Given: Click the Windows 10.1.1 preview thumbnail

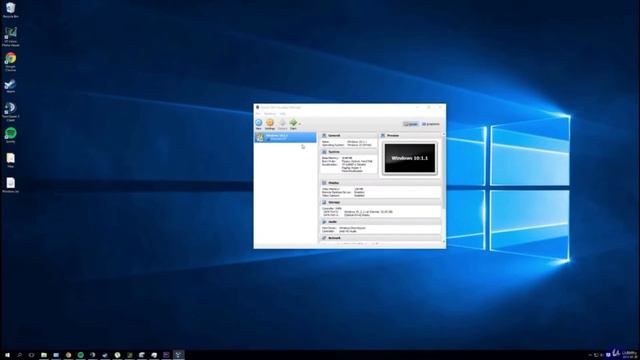Looking at the screenshot, I should click(x=410, y=158).
